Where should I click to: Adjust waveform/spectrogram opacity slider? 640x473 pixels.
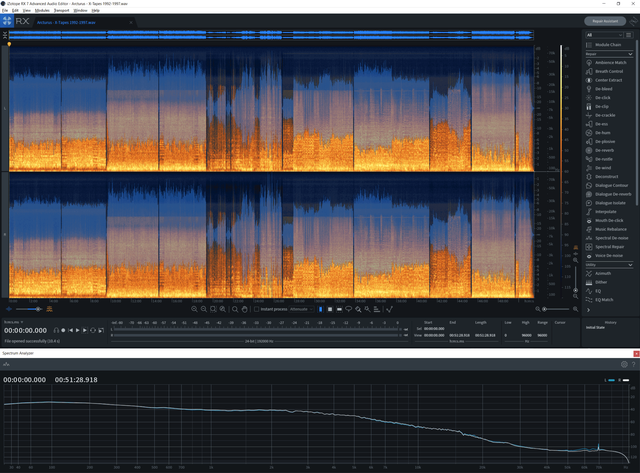29,309
